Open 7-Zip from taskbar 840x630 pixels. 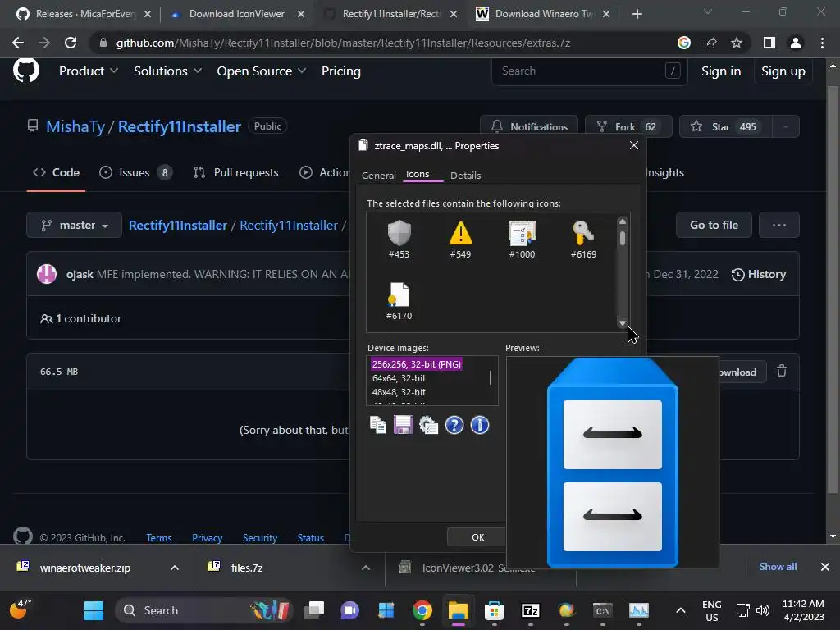[x=531, y=610]
